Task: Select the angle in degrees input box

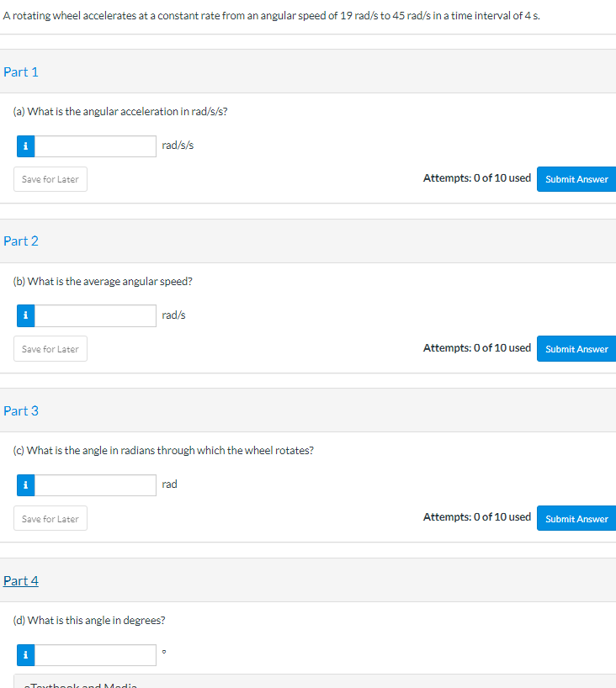Action: (95, 655)
